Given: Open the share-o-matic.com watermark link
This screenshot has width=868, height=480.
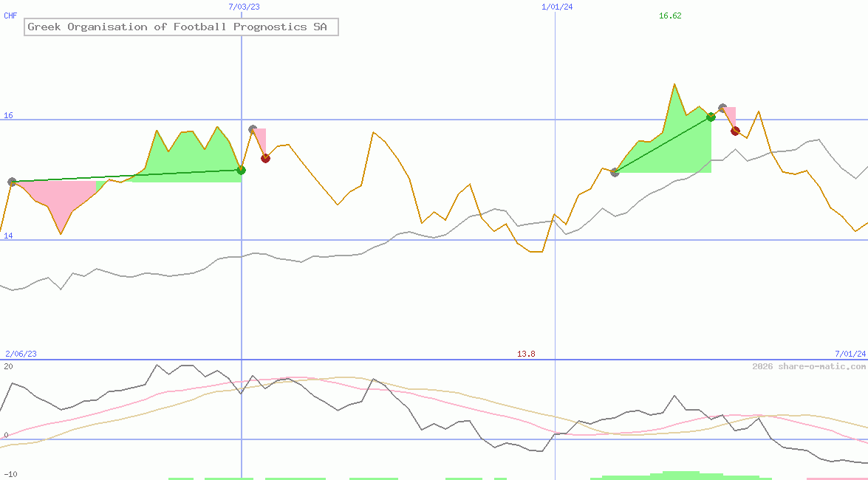Looking at the screenshot, I should pyautogui.click(x=809, y=366).
